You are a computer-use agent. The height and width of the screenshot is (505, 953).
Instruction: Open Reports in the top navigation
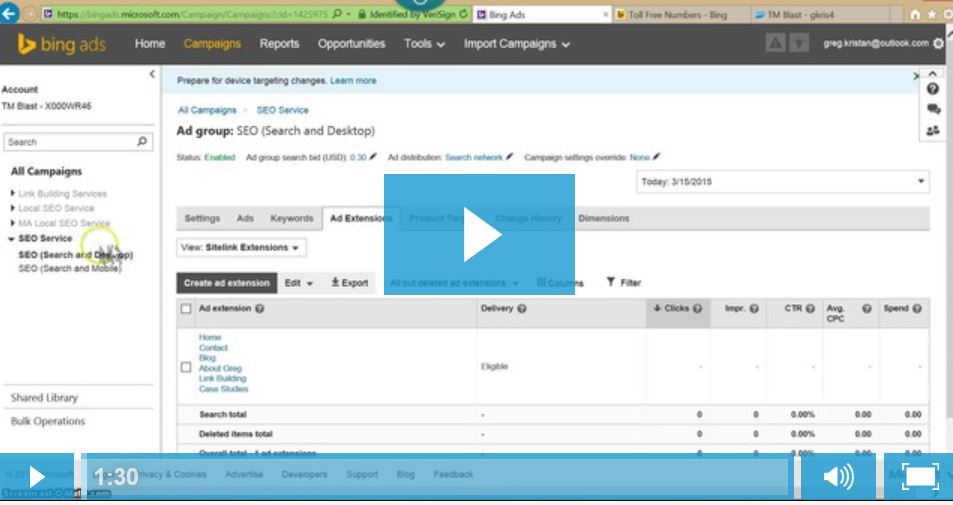(279, 44)
